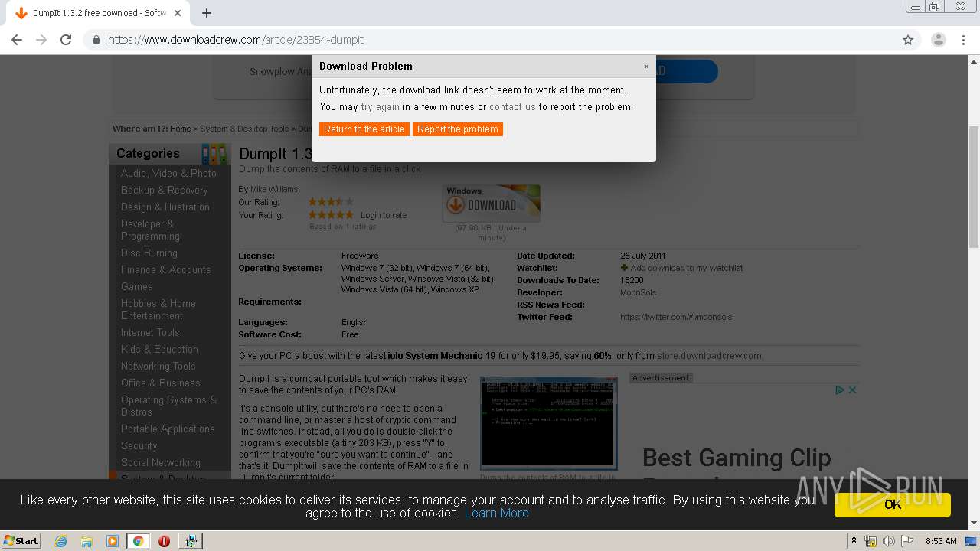Image resolution: width=980 pixels, height=551 pixels.
Task: Open File Explorer from taskbar
Action: (x=87, y=541)
